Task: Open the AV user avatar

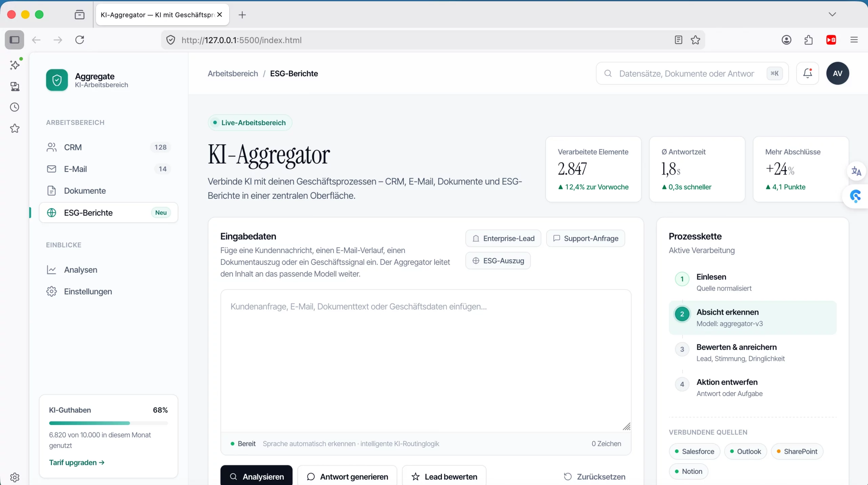Action: (837, 73)
